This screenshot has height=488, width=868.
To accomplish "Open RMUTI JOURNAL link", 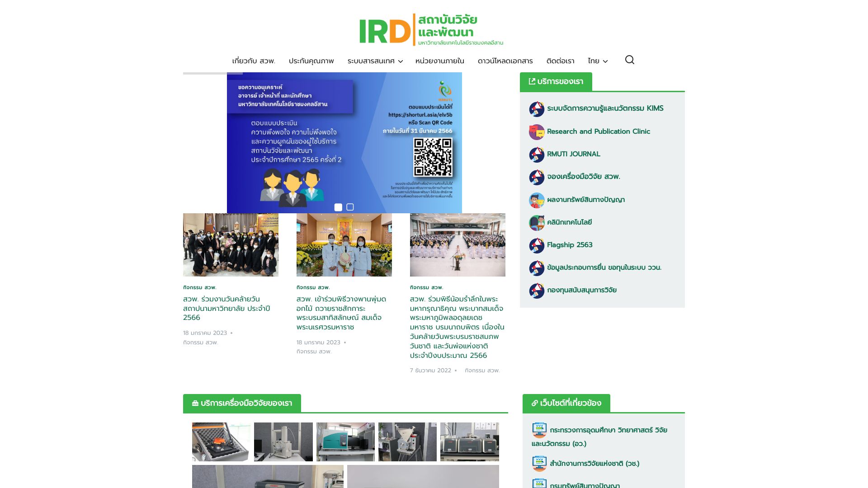I will point(574,154).
